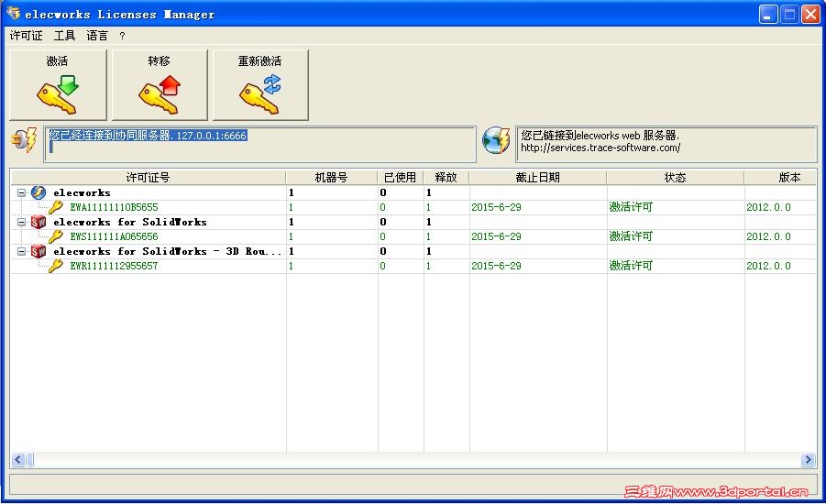The width and height of the screenshot is (826, 504).
Task: Click 2015-6-29 in the EWR1111112955657 row
Action: pos(496,267)
